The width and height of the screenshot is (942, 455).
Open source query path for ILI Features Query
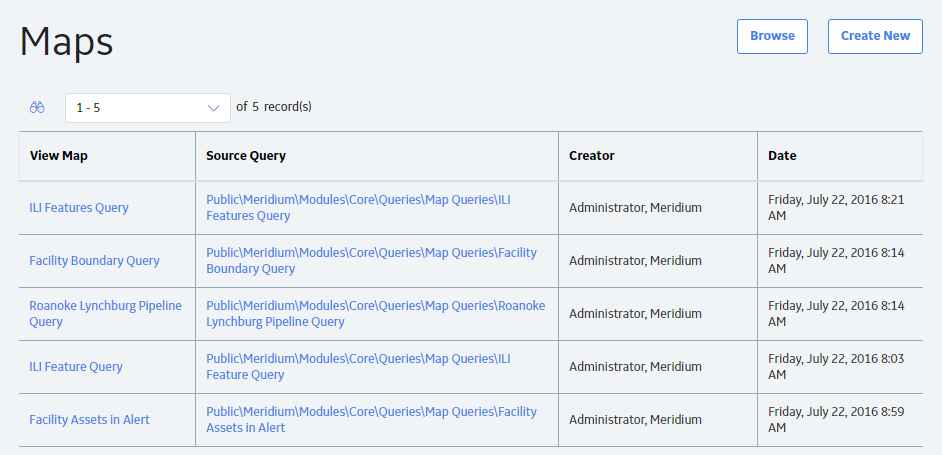point(358,207)
